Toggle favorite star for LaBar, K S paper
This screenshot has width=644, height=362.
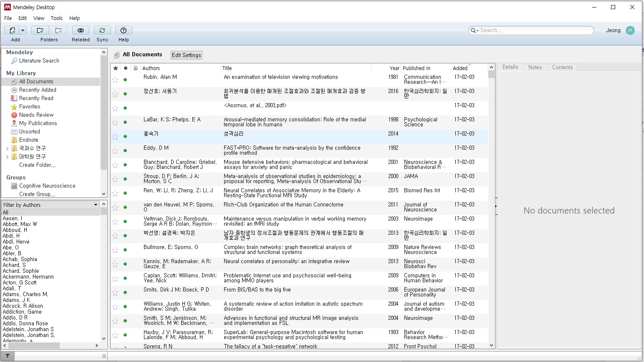click(x=115, y=123)
